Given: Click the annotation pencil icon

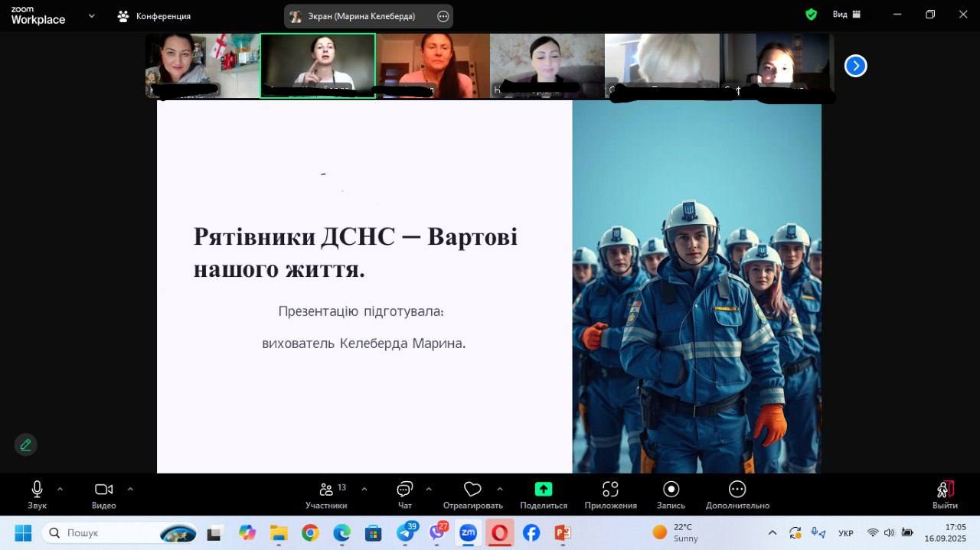Looking at the screenshot, I should [25, 444].
